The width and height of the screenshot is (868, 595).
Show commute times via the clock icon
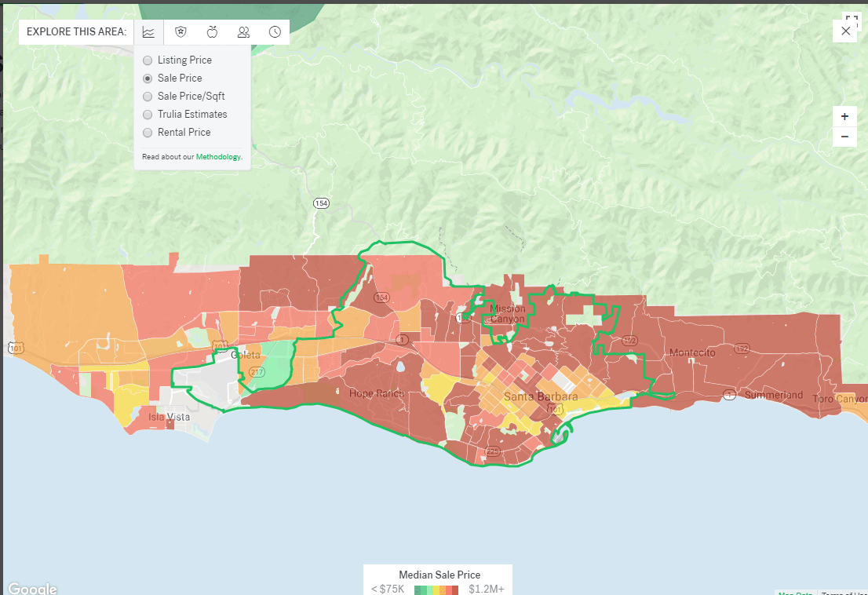pos(275,32)
